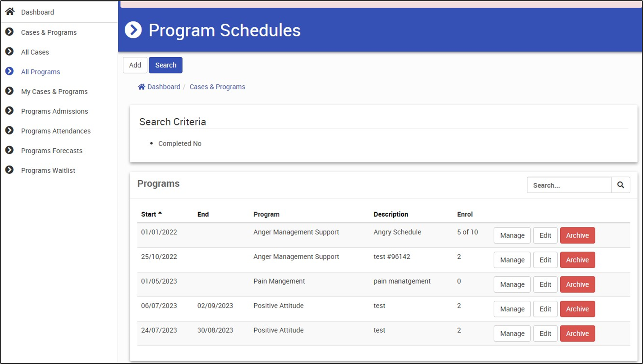
Task: Click the blue Search button
Action: coord(165,65)
